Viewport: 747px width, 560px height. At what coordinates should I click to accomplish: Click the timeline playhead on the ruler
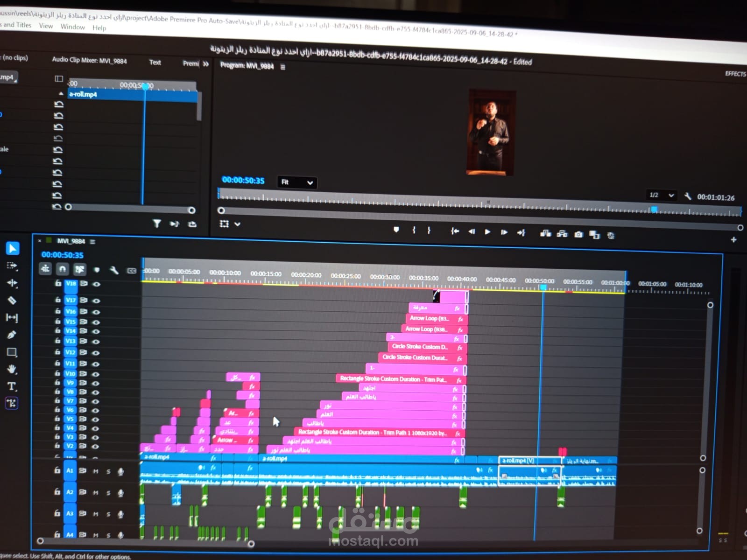pos(543,287)
